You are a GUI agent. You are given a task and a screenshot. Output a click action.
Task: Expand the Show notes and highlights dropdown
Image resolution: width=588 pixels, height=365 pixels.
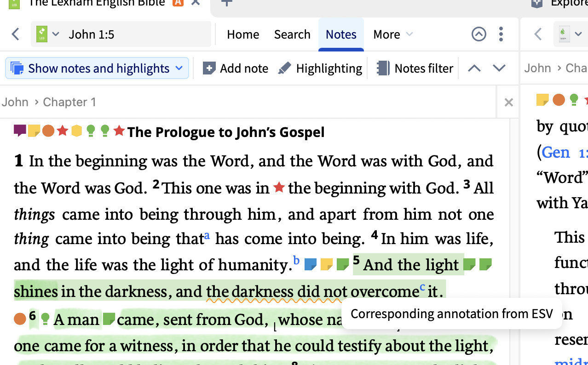[x=97, y=68]
